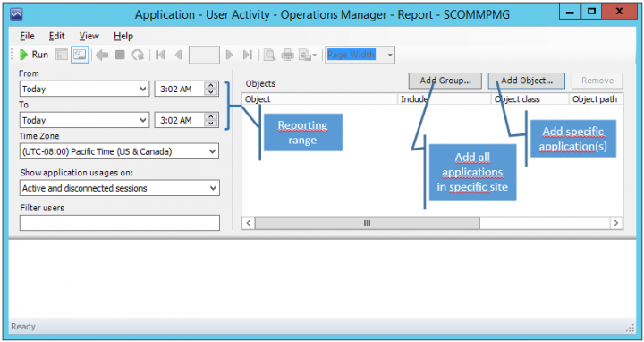Screen dimensions: 644x342
Task: Click the objects list scroll right arrow
Action: click(x=615, y=223)
